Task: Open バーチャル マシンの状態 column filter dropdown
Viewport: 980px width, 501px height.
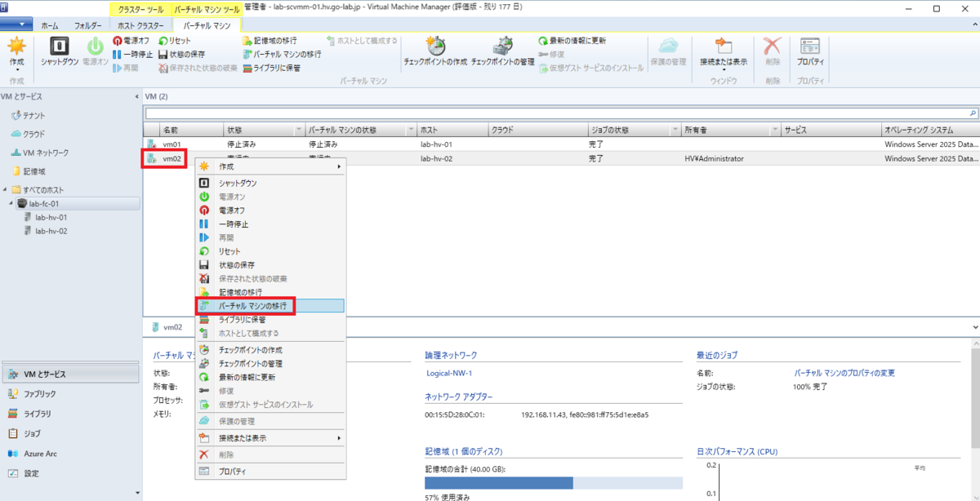Action: [x=411, y=131]
